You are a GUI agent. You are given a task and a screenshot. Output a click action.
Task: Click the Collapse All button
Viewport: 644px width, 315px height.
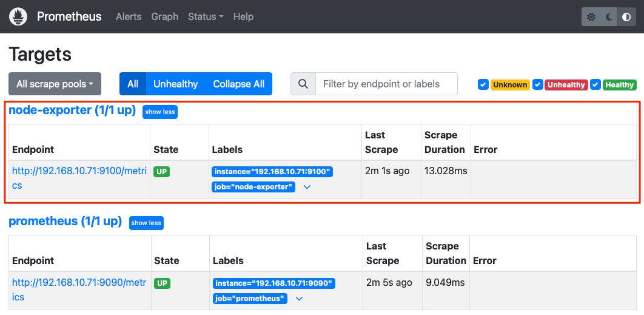point(239,84)
